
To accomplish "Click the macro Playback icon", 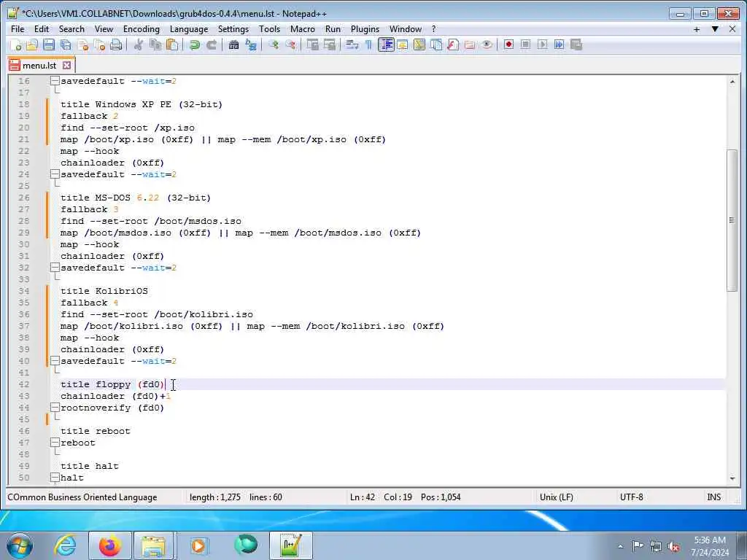I will (542, 44).
